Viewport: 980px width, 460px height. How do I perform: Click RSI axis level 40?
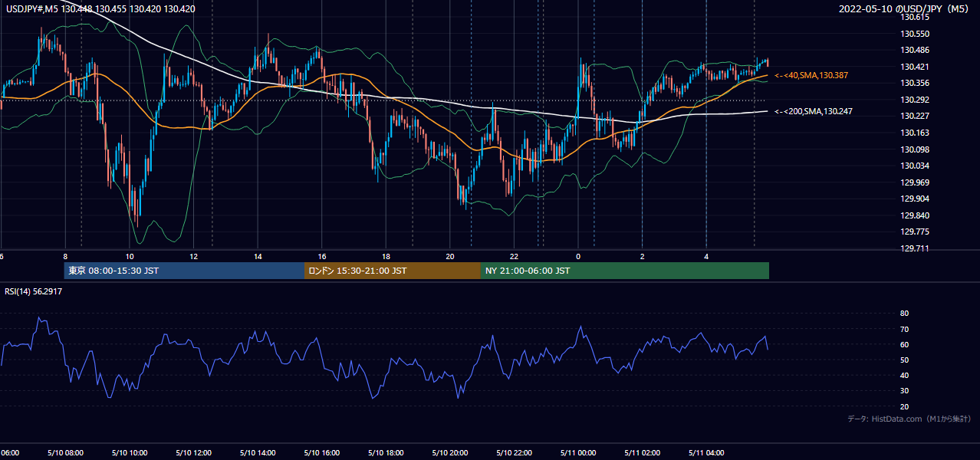tap(904, 375)
